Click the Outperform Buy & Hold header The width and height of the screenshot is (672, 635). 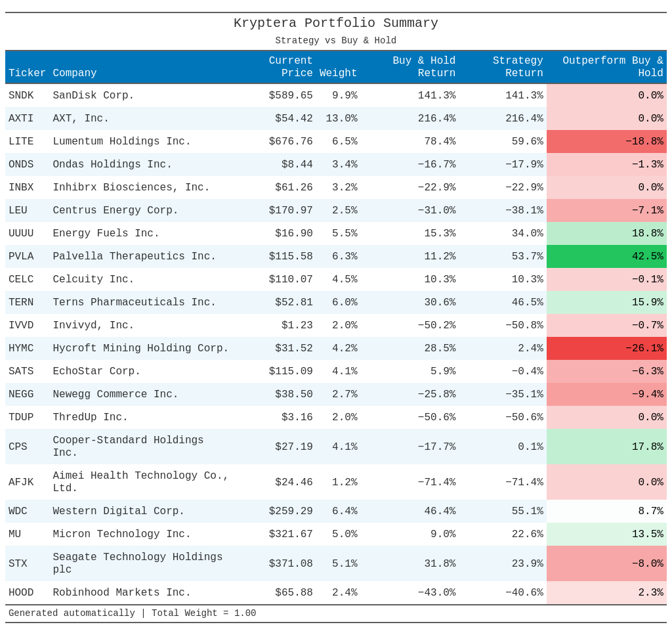pos(613,67)
